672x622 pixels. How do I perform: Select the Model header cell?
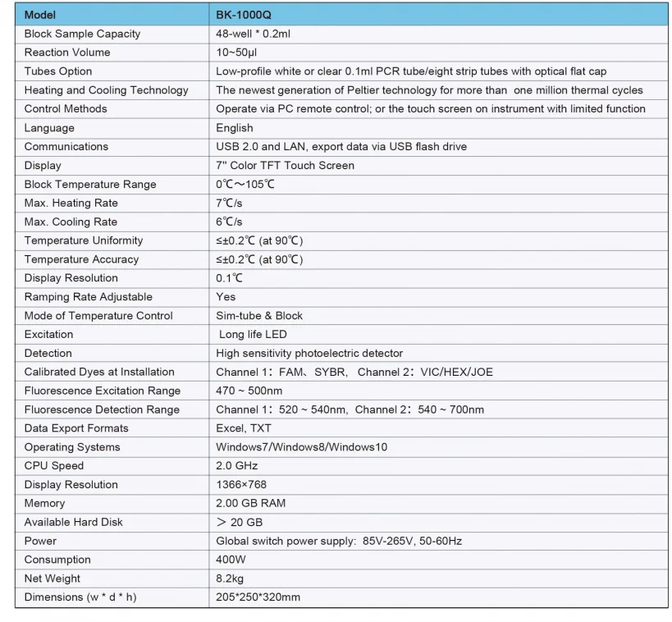(x=39, y=15)
